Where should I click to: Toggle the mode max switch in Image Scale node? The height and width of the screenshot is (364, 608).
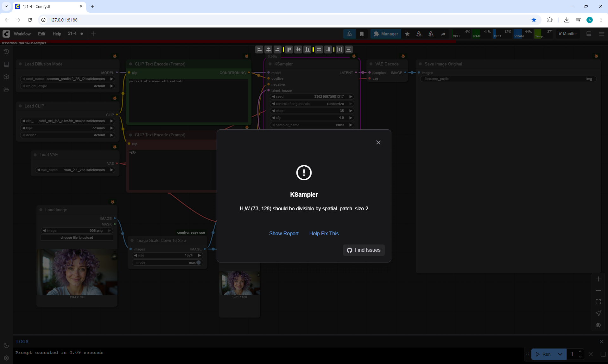199,262
